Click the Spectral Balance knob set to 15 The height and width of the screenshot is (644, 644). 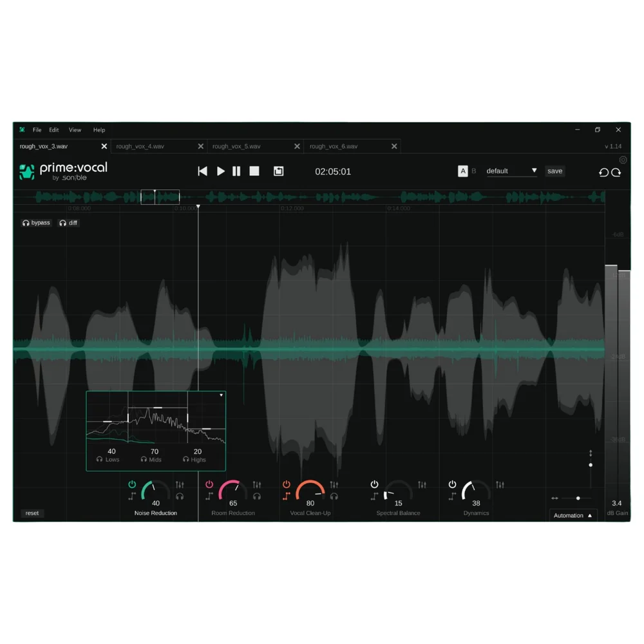coord(398,491)
